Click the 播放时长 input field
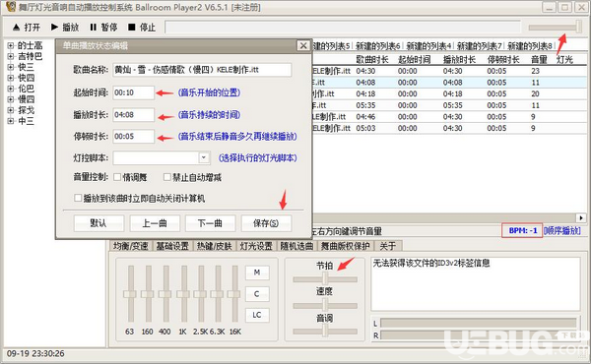Viewport: 591px width, 364px height. [x=133, y=115]
